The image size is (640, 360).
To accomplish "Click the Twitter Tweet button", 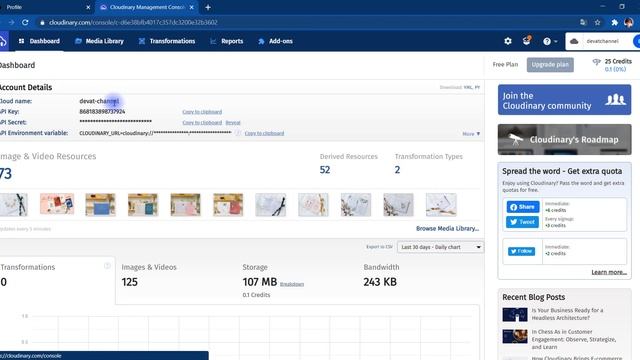I will click(x=522, y=222).
